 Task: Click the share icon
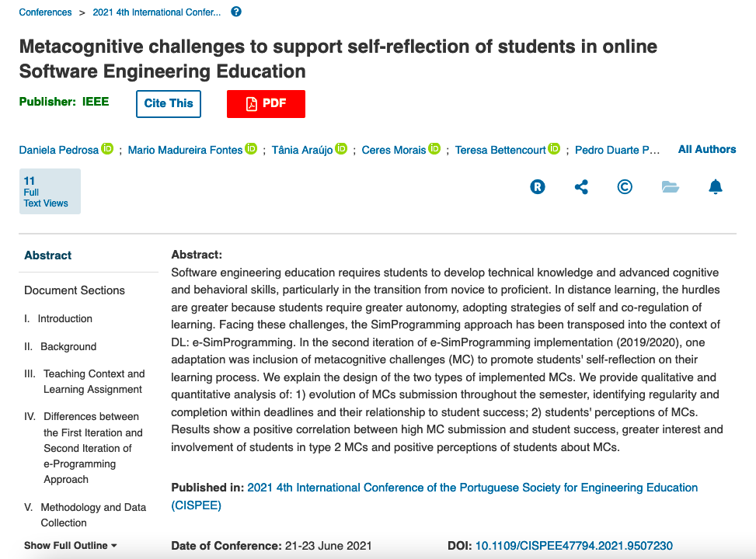[581, 186]
